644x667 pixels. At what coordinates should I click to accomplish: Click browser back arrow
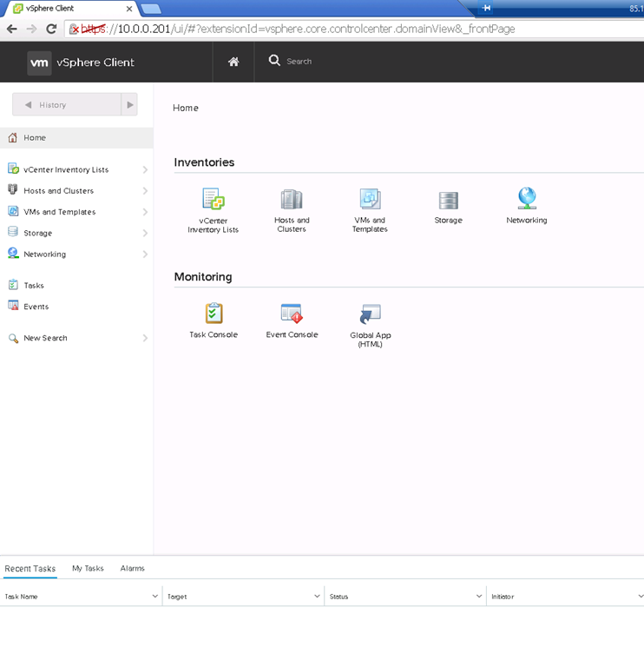click(12, 29)
